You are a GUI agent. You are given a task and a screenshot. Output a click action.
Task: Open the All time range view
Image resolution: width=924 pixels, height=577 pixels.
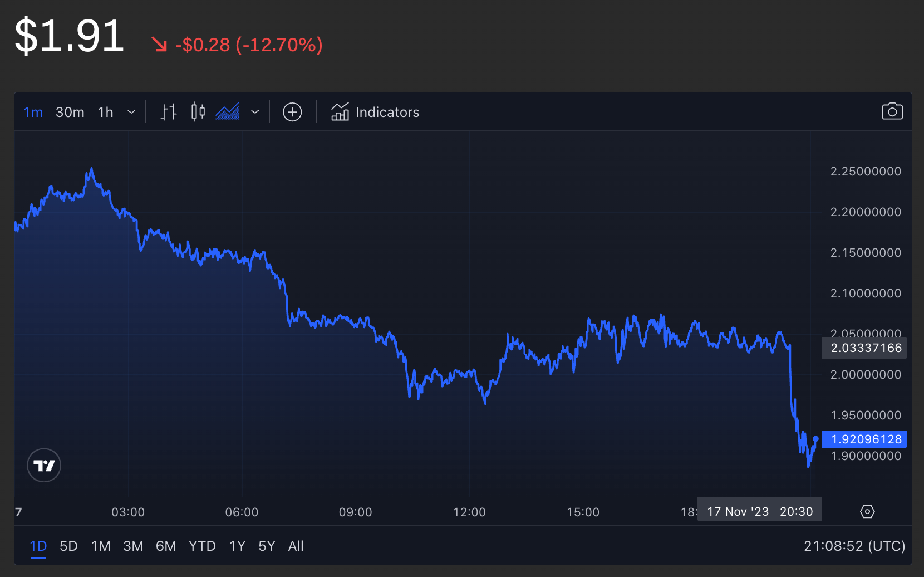coord(296,546)
